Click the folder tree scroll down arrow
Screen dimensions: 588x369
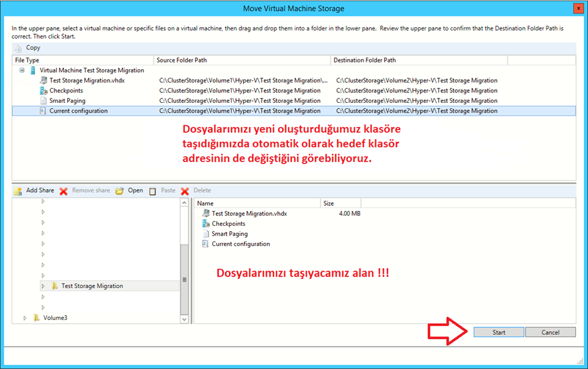click(x=184, y=319)
